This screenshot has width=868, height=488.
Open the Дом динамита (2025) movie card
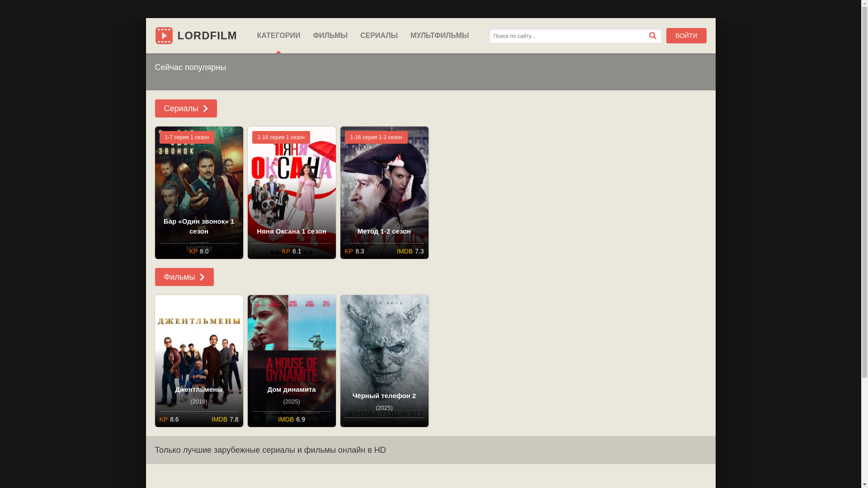pos(292,357)
